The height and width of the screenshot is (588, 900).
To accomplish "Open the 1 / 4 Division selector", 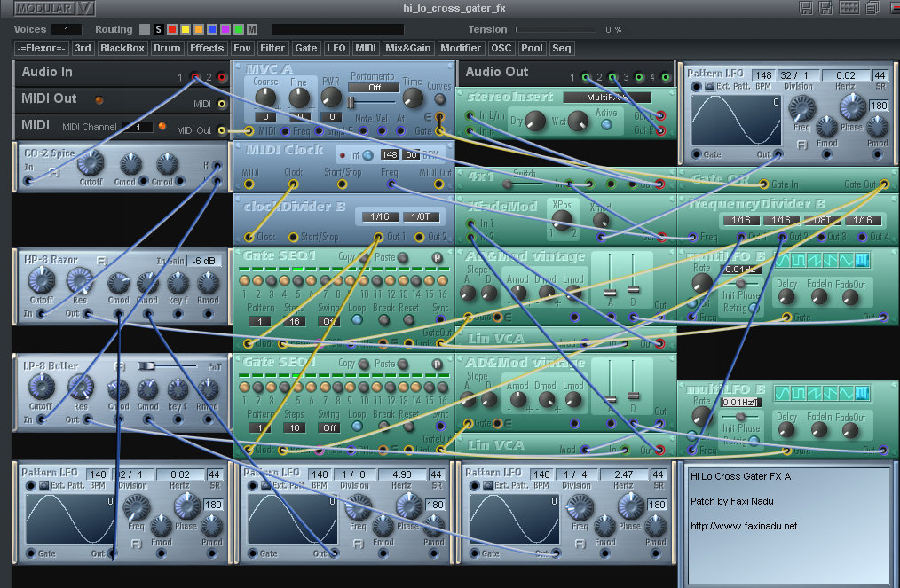I will [575, 474].
